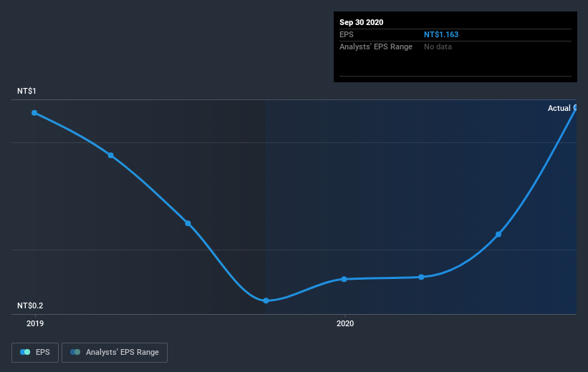Select the EPS data point above the 2020 label
Viewport: 588px width, 372px height.
pyautogui.click(x=344, y=279)
